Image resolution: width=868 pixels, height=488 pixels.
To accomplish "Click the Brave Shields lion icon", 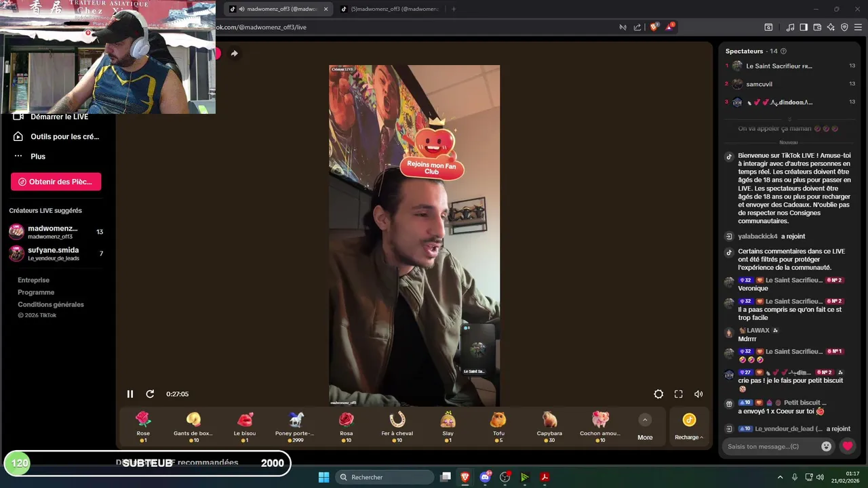I will click(x=654, y=27).
